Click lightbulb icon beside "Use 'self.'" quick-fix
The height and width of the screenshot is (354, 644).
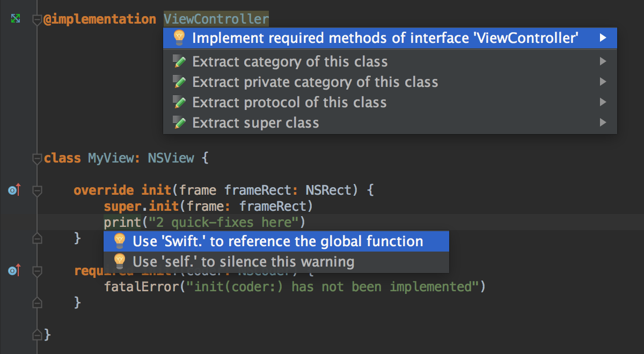120,262
